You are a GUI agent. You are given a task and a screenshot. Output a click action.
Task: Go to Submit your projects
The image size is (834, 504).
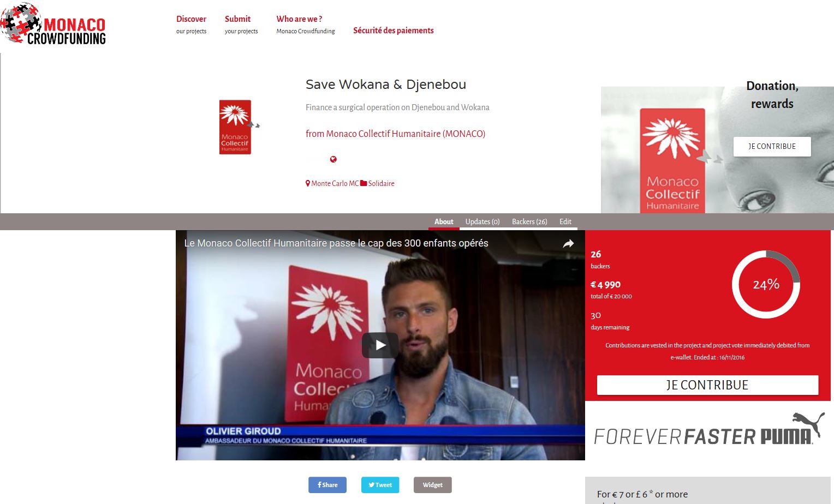coord(241,24)
